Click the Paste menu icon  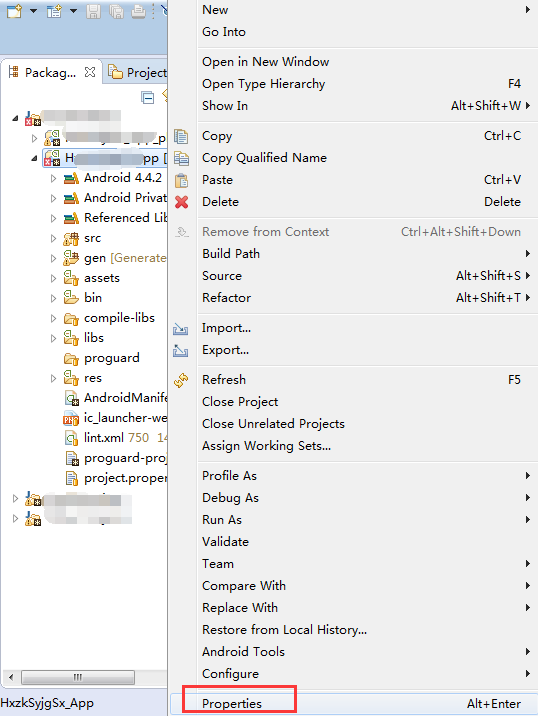click(181, 180)
